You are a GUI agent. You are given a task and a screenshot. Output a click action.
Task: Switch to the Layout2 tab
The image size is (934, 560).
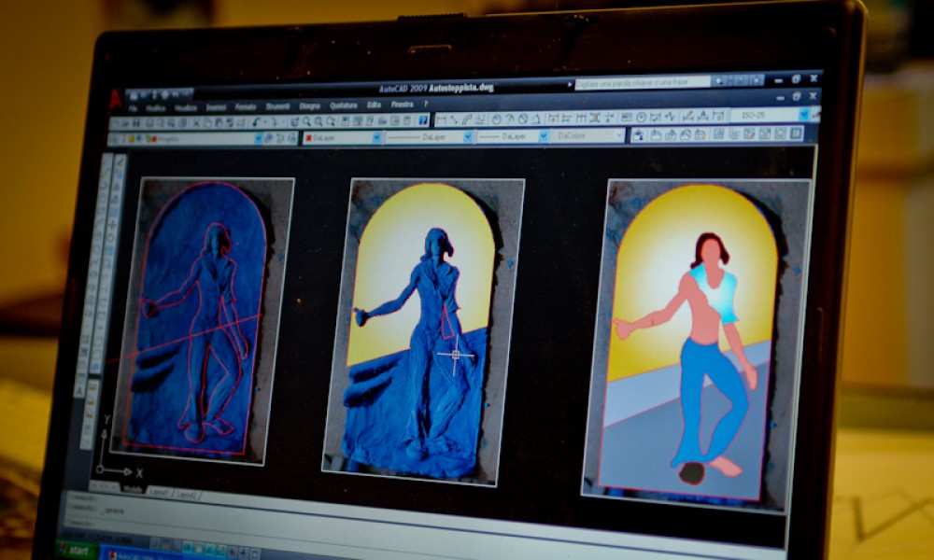[x=187, y=495]
